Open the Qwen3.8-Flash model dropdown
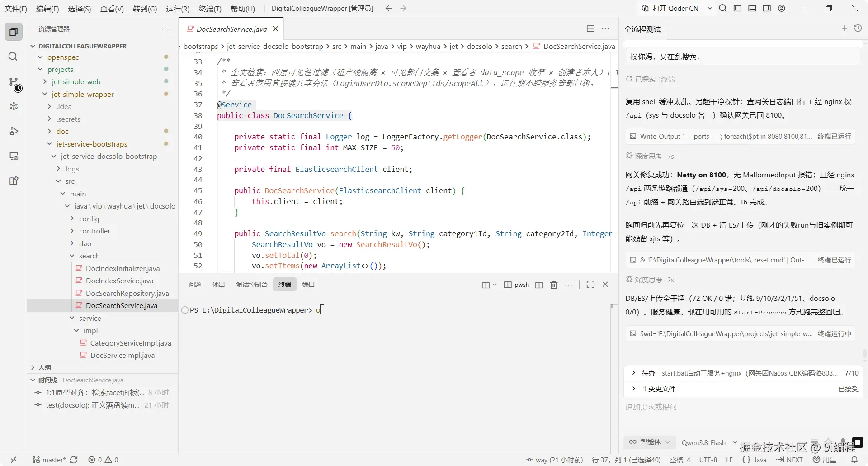The width and height of the screenshot is (868, 466). (x=709, y=442)
